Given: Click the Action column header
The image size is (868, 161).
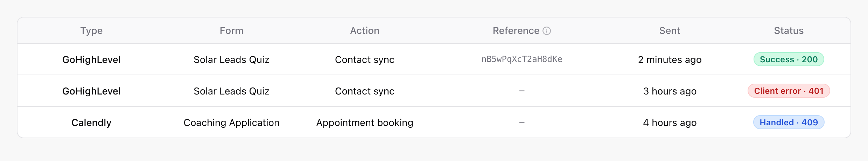Looking at the screenshot, I should [x=365, y=31].
